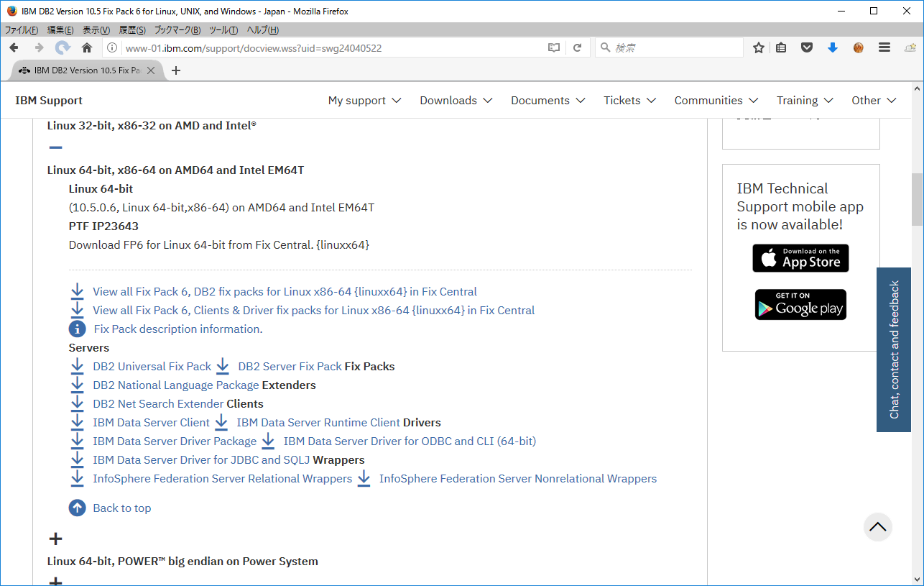Screen dimensions: 924x586
Task: Click the scroll-to-top circular chevron button
Action: click(877, 527)
